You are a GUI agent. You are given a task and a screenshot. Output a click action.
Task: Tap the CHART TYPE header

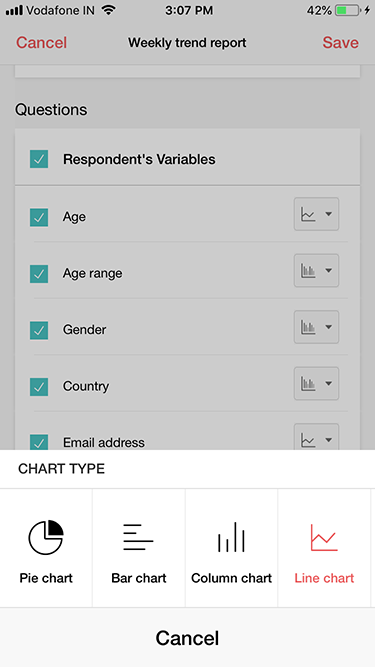61,469
